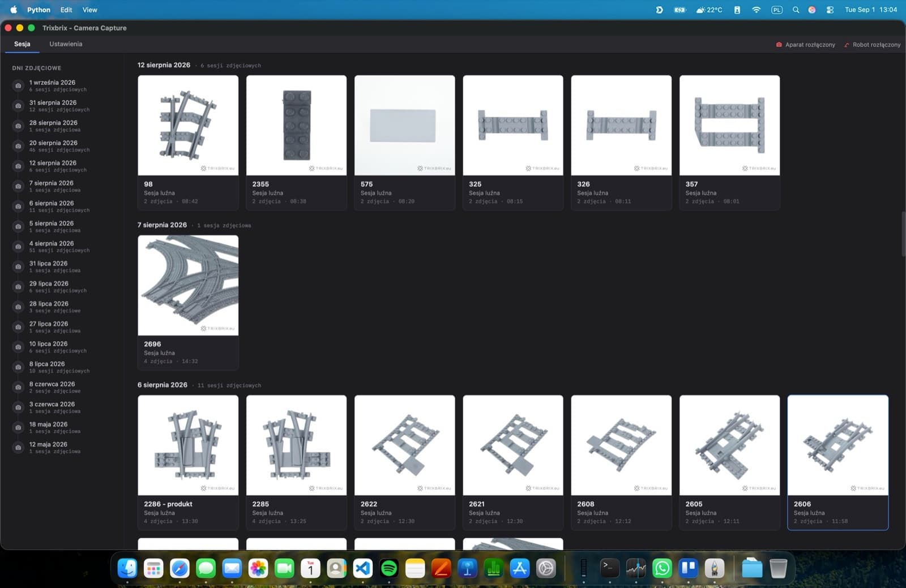Switch to the Ustawienia tab
The image size is (906, 588).
(66, 44)
